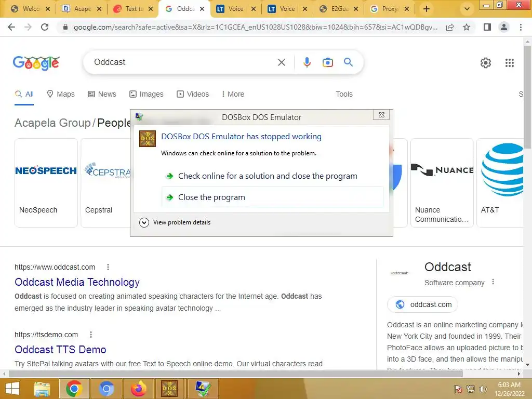Open the network icon in system tray
Viewport: 532px width, 399px height.
click(471, 389)
